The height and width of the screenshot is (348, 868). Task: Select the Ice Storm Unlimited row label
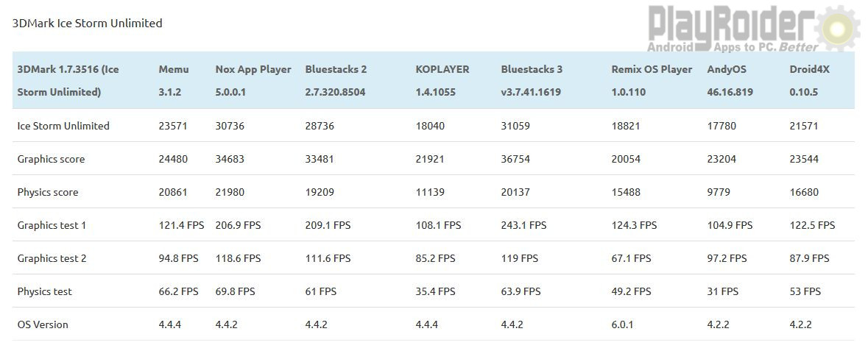point(63,126)
